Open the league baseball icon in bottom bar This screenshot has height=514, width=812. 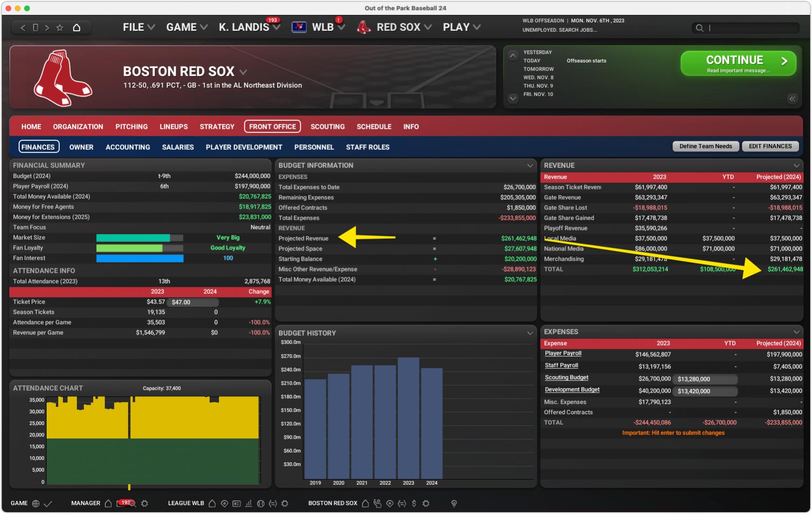coord(261,503)
